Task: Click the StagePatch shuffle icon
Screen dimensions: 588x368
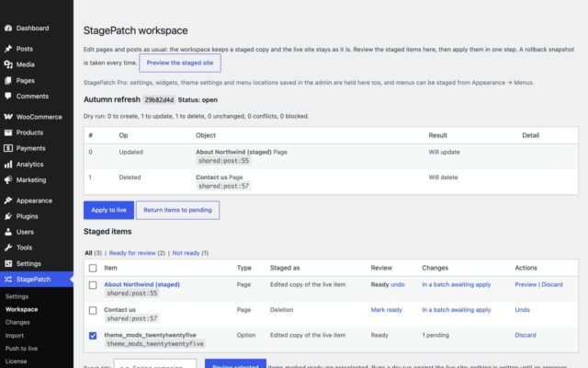Action: tap(8, 280)
